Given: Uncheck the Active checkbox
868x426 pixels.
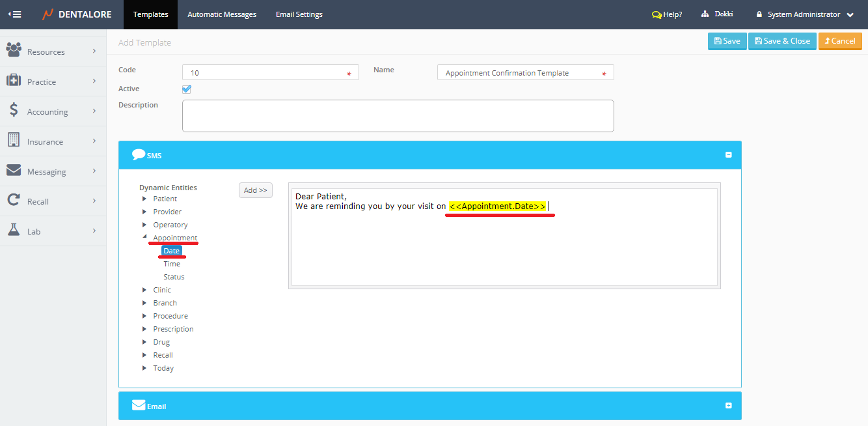Looking at the screenshot, I should (x=187, y=89).
